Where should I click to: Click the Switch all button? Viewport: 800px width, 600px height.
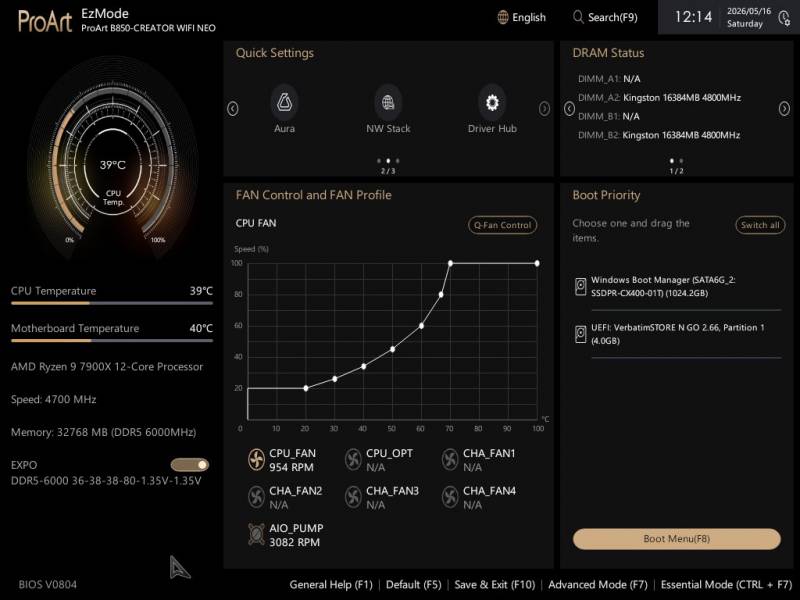760,225
